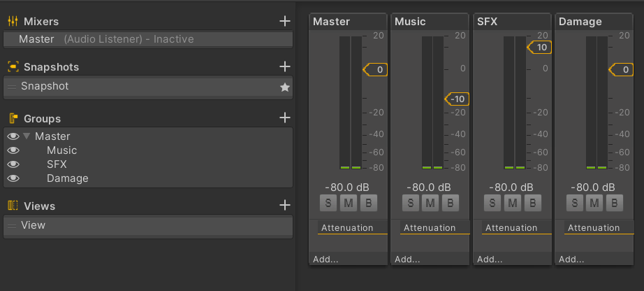The width and height of the screenshot is (644, 291).
Task: Toggle the Damage group eye icon
Action: pos(13,178)
